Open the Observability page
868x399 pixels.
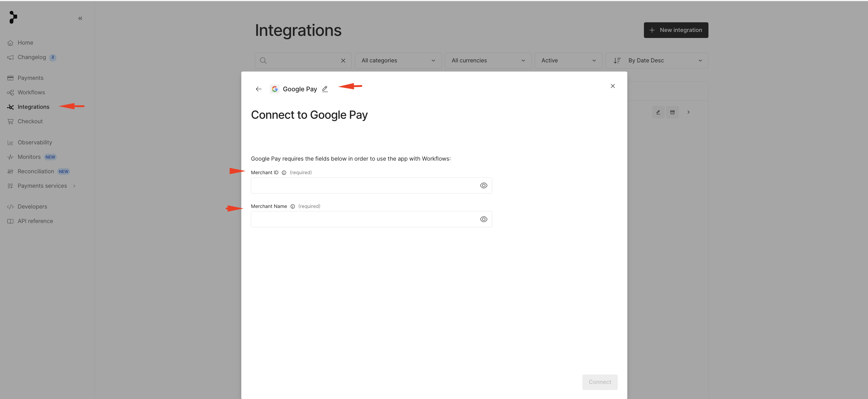pos(35,143)
